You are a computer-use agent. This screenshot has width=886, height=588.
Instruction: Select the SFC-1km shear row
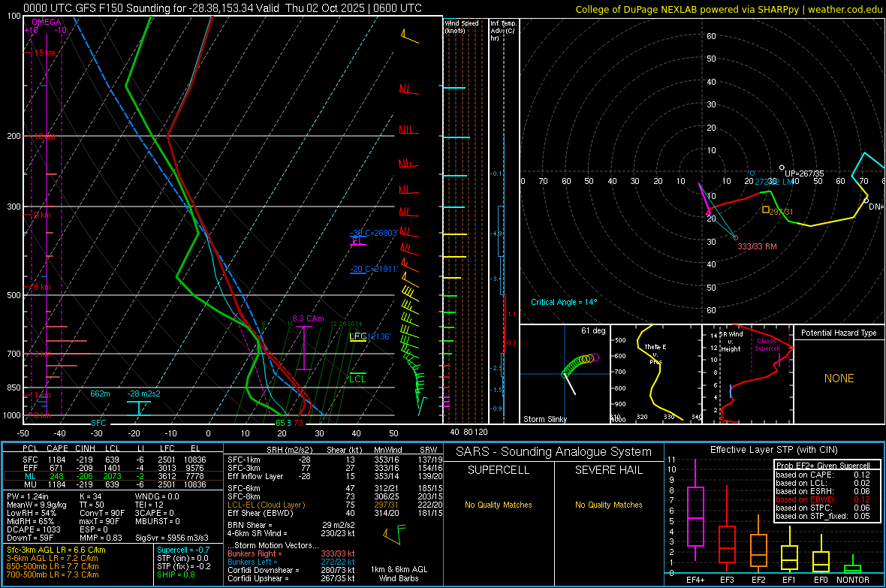335,460
